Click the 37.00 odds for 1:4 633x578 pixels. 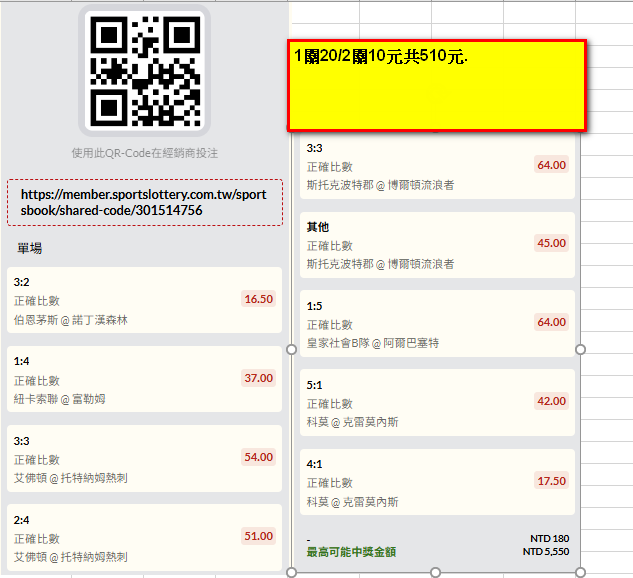[259, 378]
